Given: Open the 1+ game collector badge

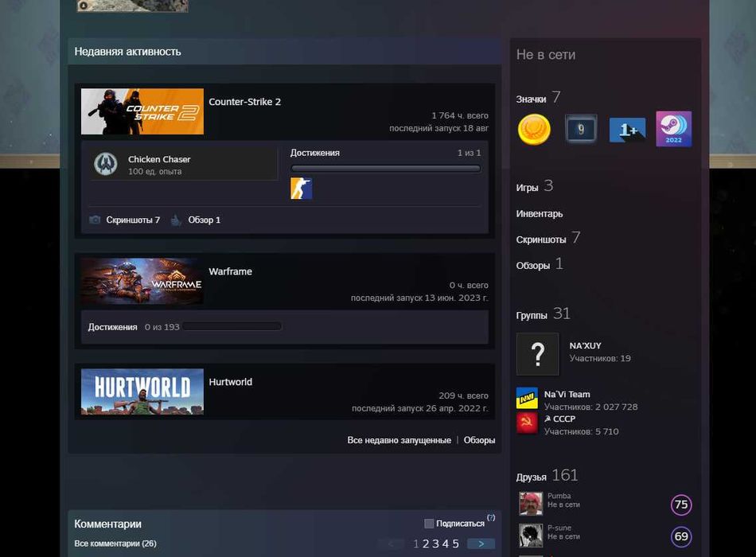Looking at the screenshot, I should [627, 130].
